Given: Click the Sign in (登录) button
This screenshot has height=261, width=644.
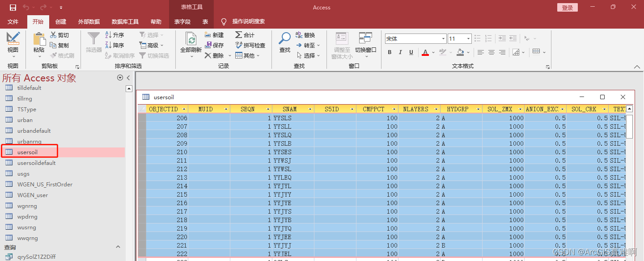Looking at the screenshot, I should (568, 8).
